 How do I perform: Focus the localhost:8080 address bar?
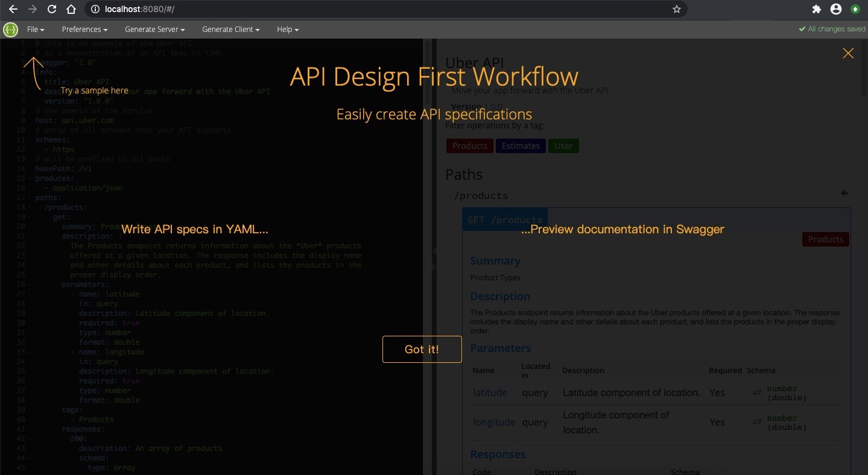click(x=386, y=9)
